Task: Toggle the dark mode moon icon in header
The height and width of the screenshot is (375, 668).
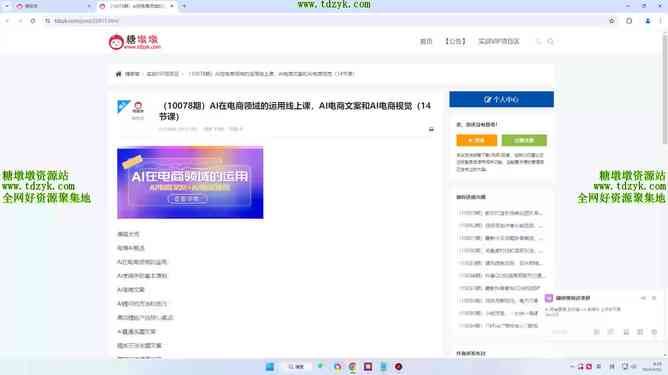Action: (538, 41)
